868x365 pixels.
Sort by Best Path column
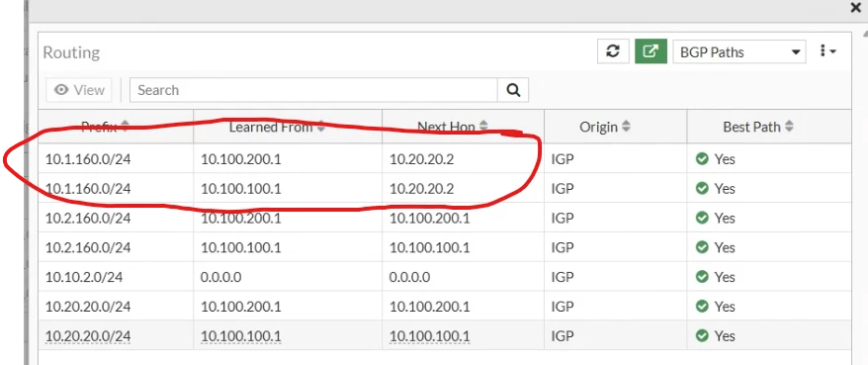[769, 127]
